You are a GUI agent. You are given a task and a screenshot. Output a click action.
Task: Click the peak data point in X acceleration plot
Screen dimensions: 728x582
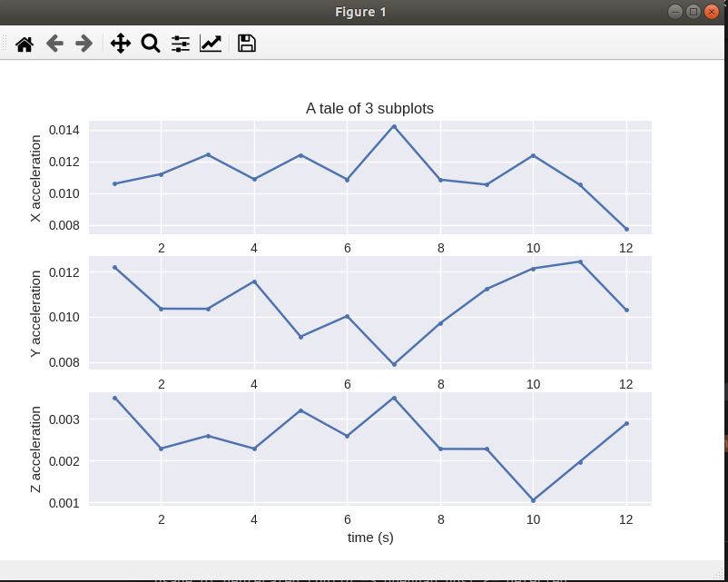click(x=394, y=126)
